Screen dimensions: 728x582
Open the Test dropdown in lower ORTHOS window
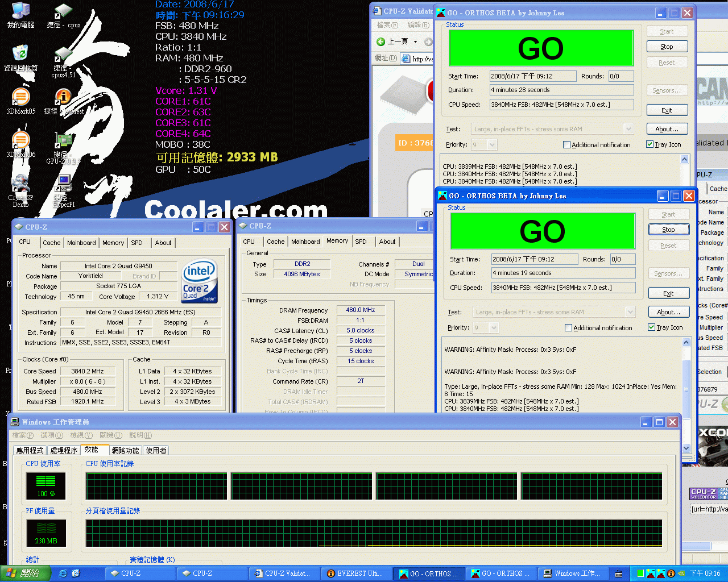[x=630, y=312]
